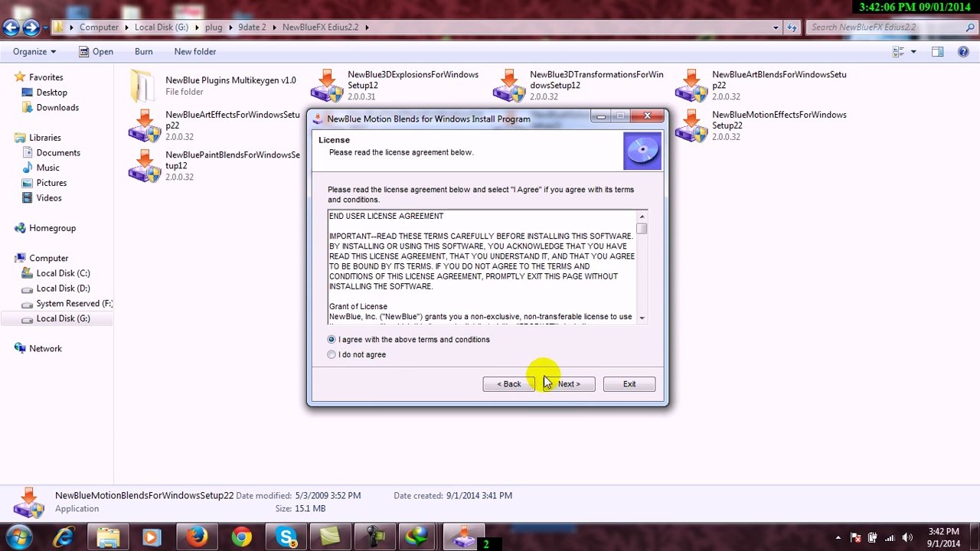Expand the change view options arrow
This screenshot has width=980, height=551.
coord(914,51)
